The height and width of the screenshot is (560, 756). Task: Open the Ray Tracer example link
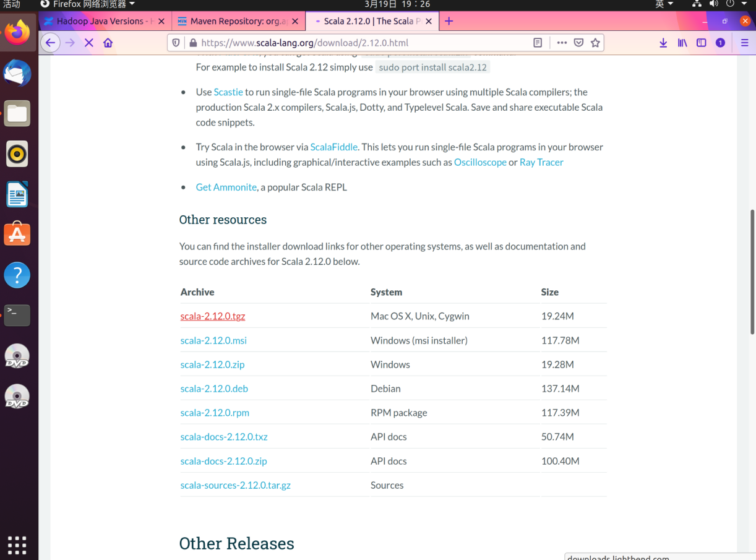[541, 162]
